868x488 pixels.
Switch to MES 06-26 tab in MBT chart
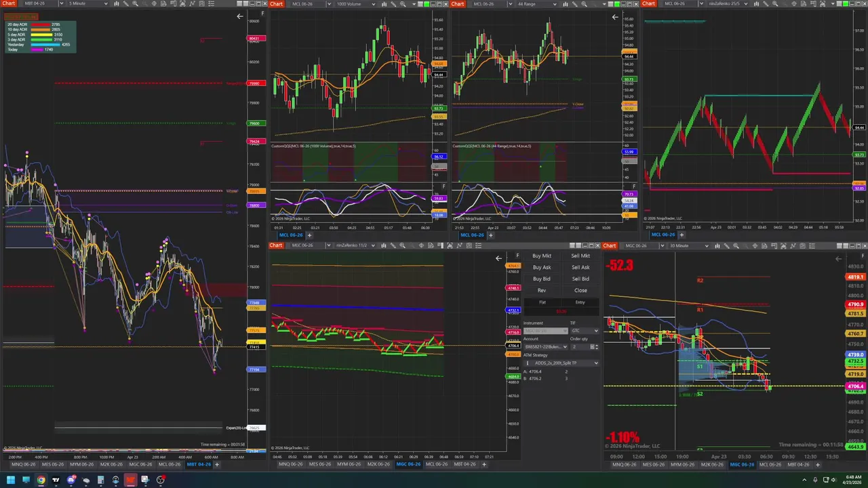tap(53, 464)
